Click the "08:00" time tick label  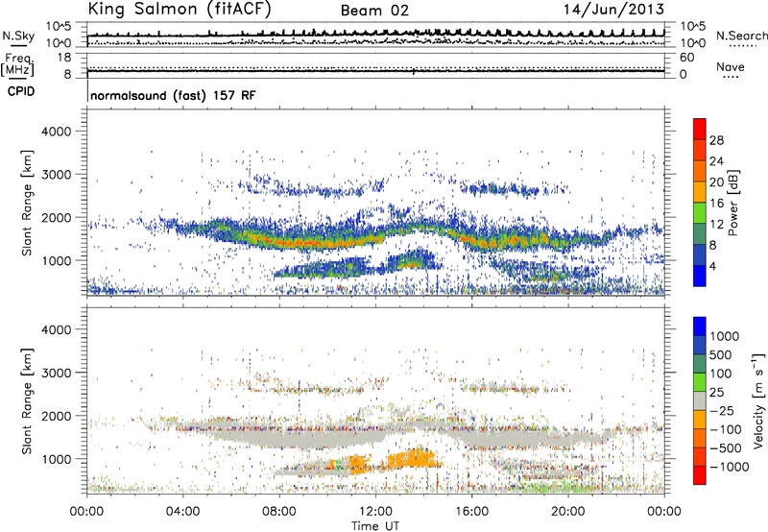coord(279,512)
